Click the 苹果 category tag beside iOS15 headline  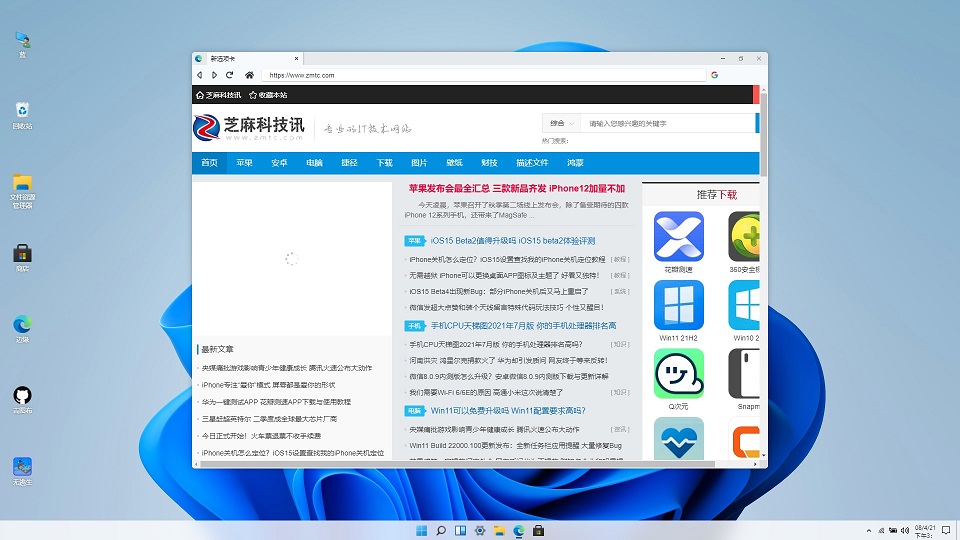(414, 241)
